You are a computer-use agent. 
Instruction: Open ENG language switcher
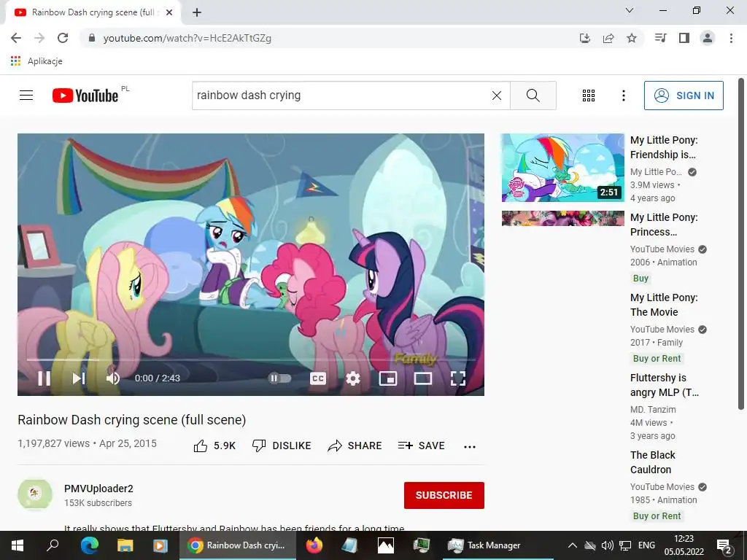646,545
